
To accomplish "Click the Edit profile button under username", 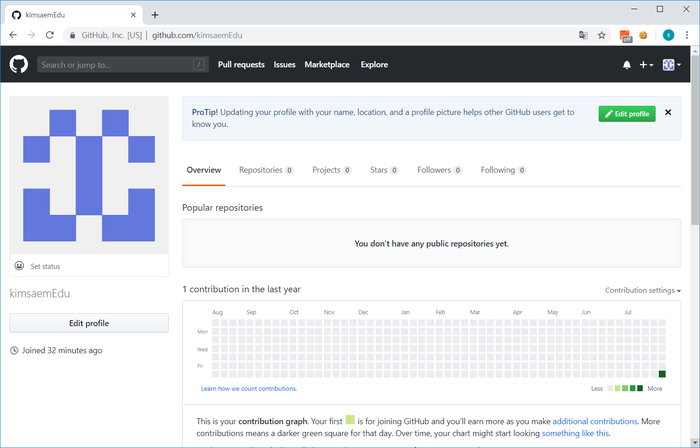I will pos(89,323).
